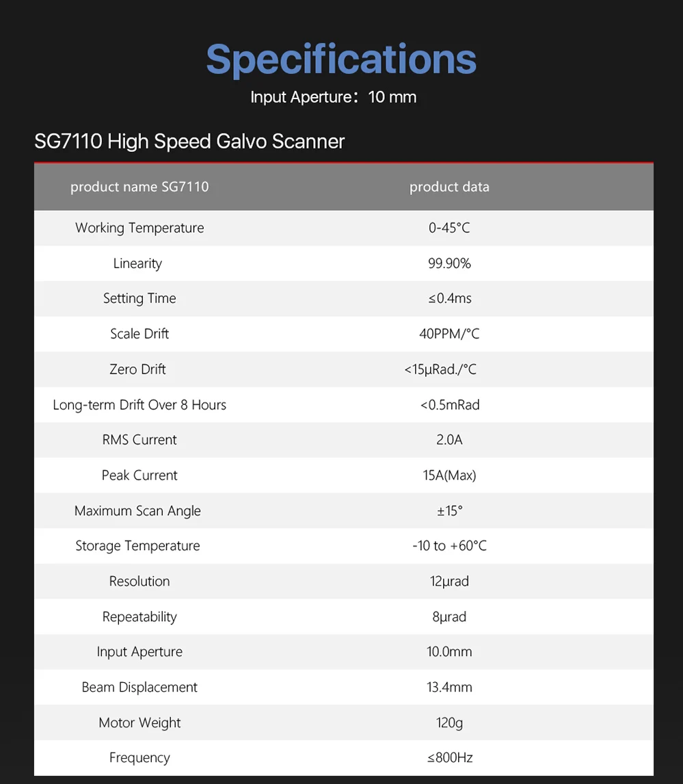Select the Motor Weight row label
Image resolution: width=683 pixels, height=784 pixels.
tap(139, 723)
